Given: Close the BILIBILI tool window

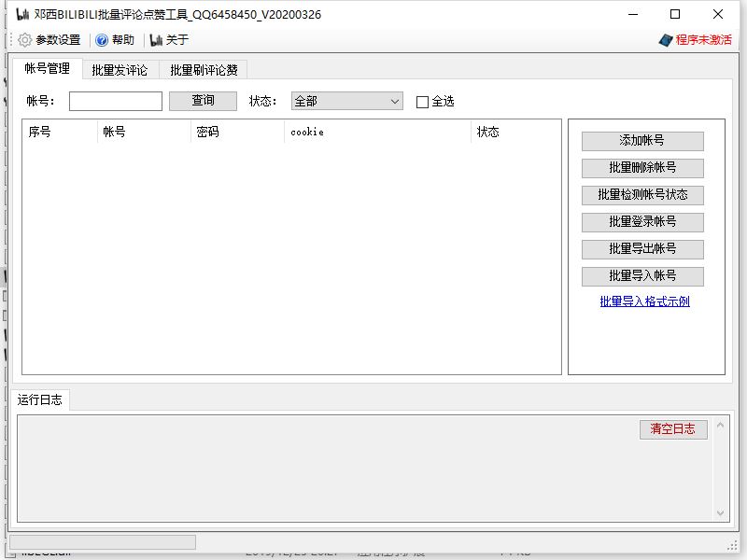Looking at the screenshot, I should (x=718, y=14).
